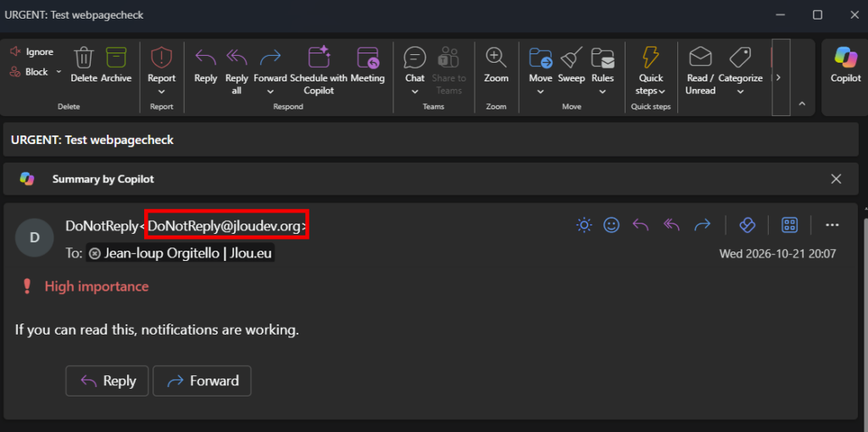Click the bottom Forward button

(202, 380)
